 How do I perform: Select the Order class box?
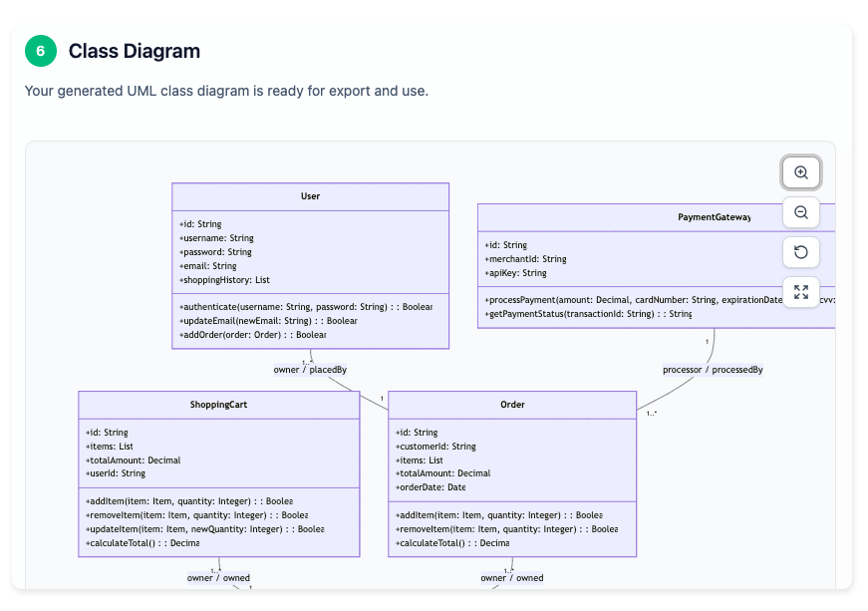[511, 405]
